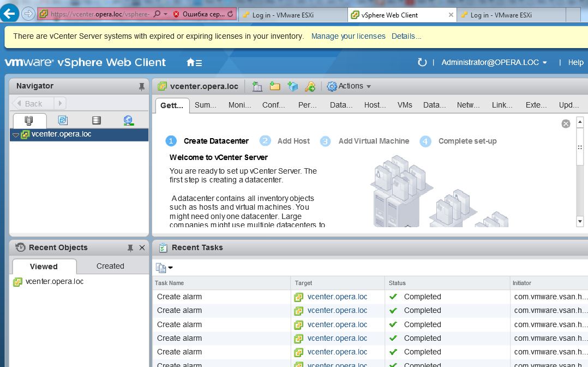
Task: Click the Navigator Back button
Action: pyautogui.click(x=33, y=104)
